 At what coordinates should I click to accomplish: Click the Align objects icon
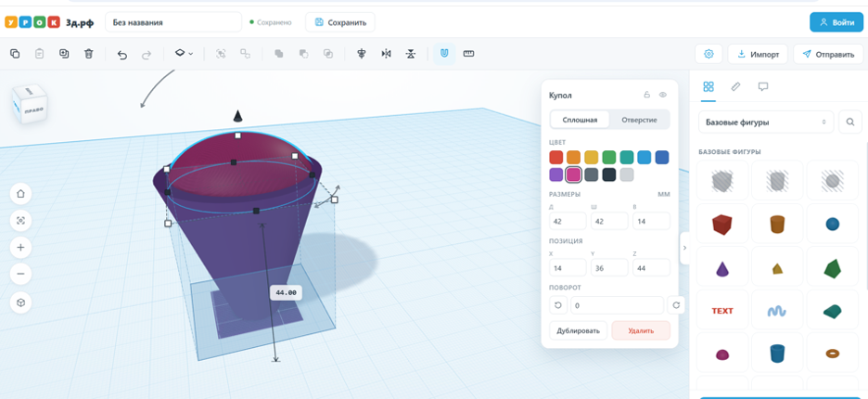[x=362, y=54]
